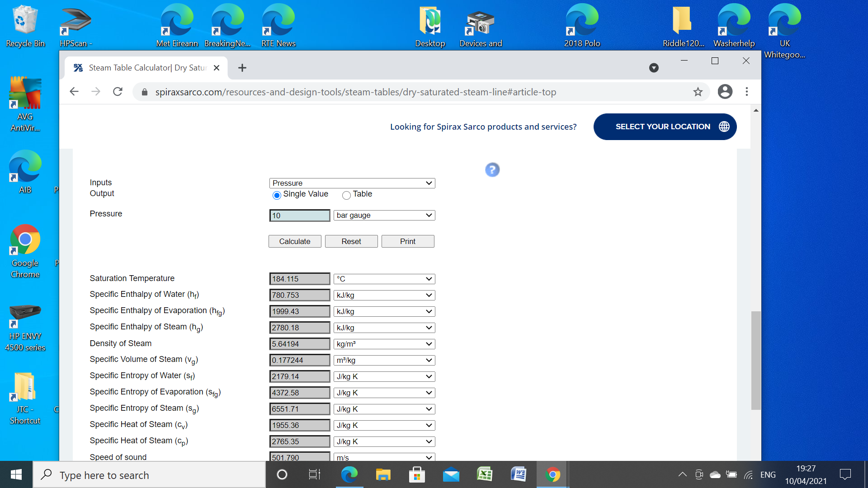Click the padlock site info icon
The height and width of the screenshot is (488, 868).
[x=145, y=92]
